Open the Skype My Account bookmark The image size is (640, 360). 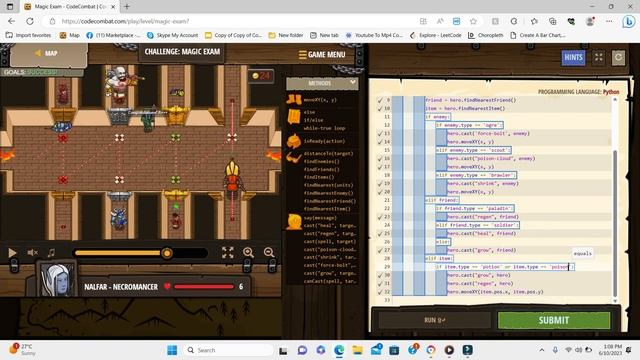coord(173,35)
